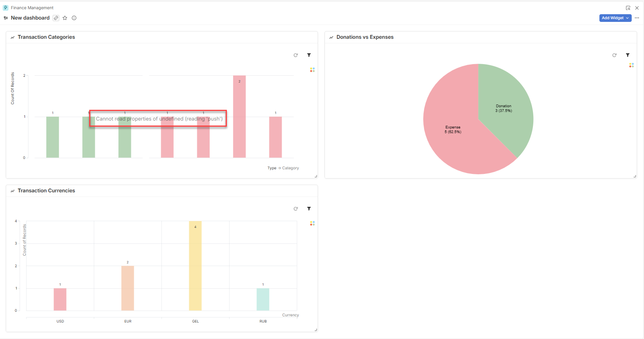The width and height of the screenshot is (644, 339).
Task: Select the Expense pie slice
Action: pos(454,131)
